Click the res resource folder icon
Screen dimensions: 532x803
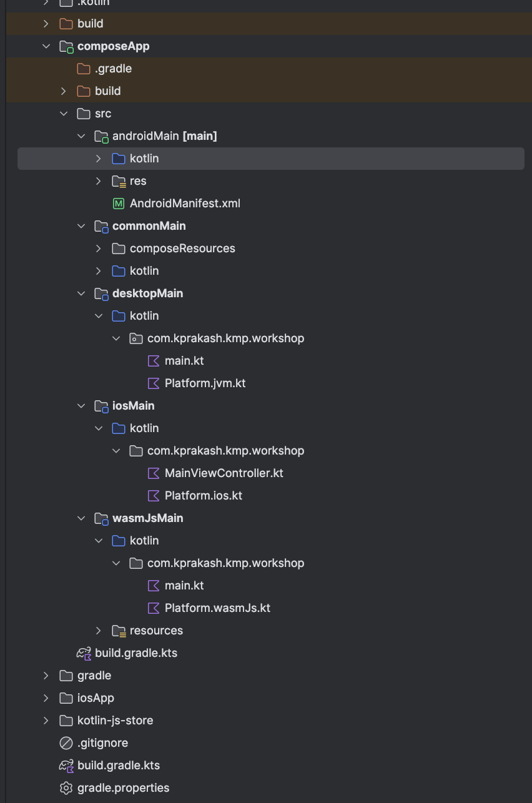click(119, 181)
